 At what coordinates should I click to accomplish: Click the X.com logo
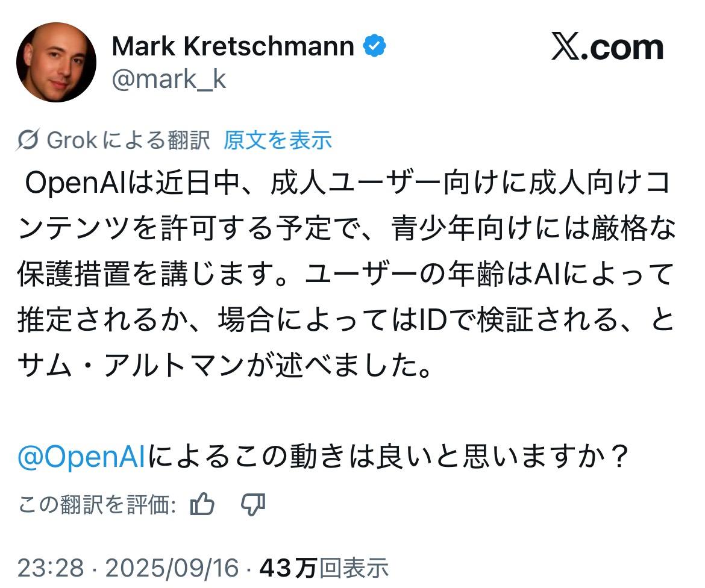[607, 48]
